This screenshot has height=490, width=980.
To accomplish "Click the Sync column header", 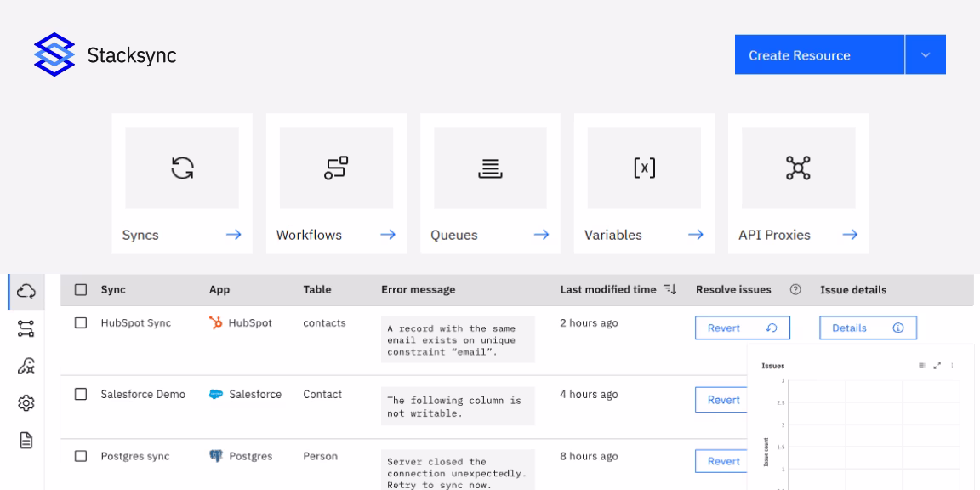I will point(113,290).
